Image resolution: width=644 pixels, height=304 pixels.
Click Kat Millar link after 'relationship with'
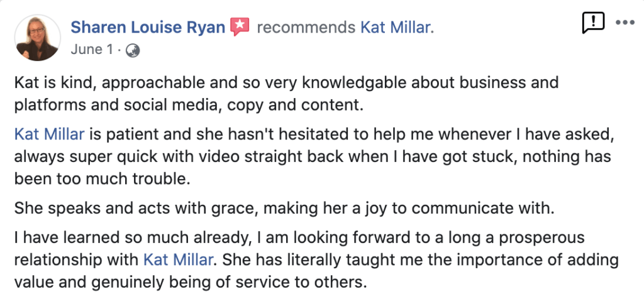180,258
